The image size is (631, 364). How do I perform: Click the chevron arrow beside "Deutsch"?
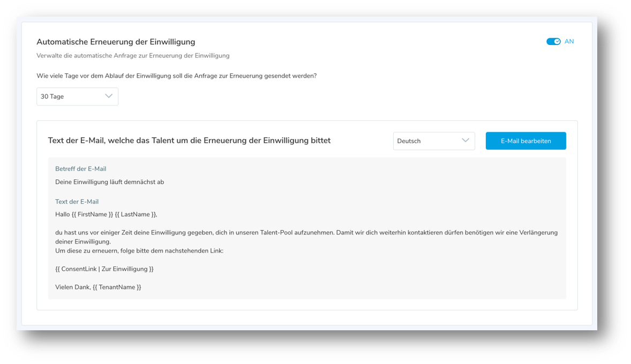click(465, 141)
